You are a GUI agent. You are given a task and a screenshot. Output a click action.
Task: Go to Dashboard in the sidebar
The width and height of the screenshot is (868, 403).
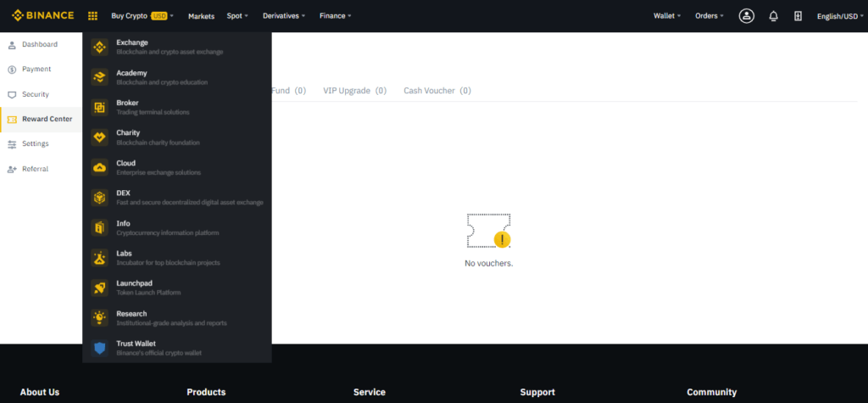tap(41, 44)
